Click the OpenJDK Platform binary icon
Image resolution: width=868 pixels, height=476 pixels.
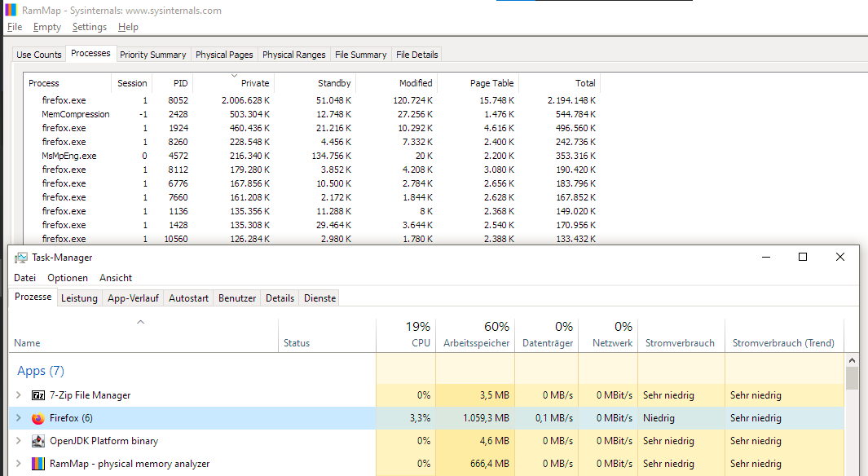coord(38,441)
